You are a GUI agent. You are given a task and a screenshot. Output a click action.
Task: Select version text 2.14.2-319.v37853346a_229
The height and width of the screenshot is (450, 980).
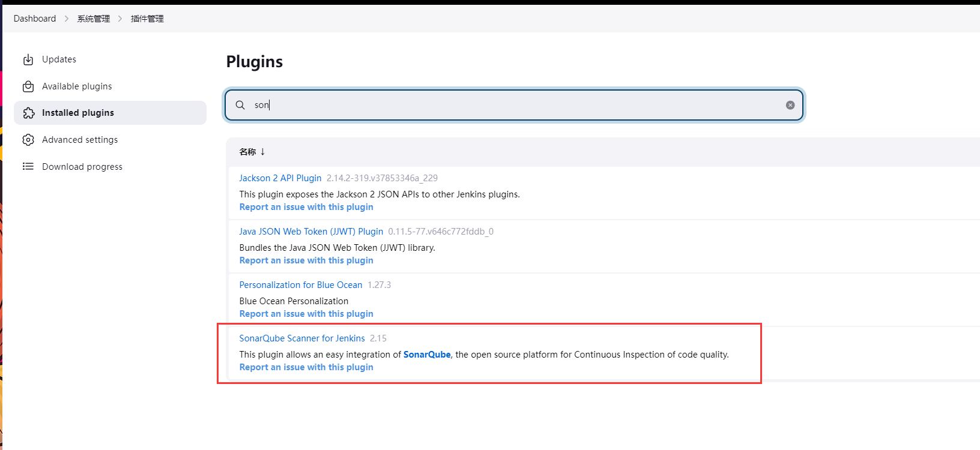coord(382,178)
